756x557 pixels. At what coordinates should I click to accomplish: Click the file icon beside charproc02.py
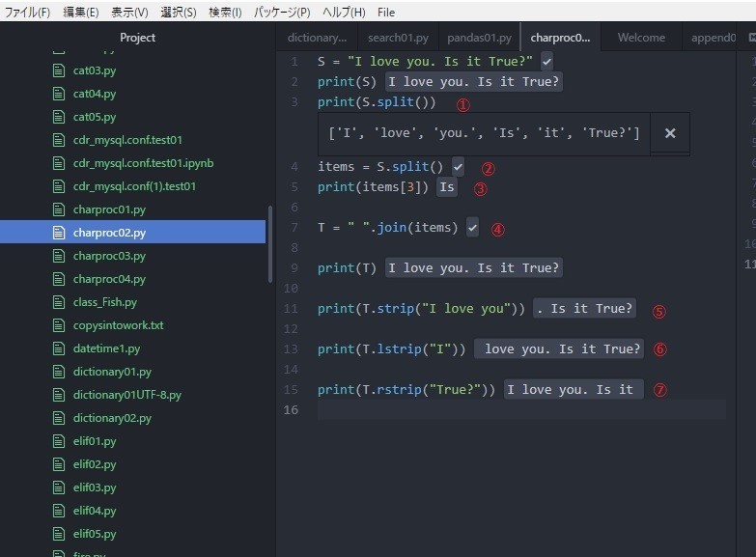click(59, 233)
